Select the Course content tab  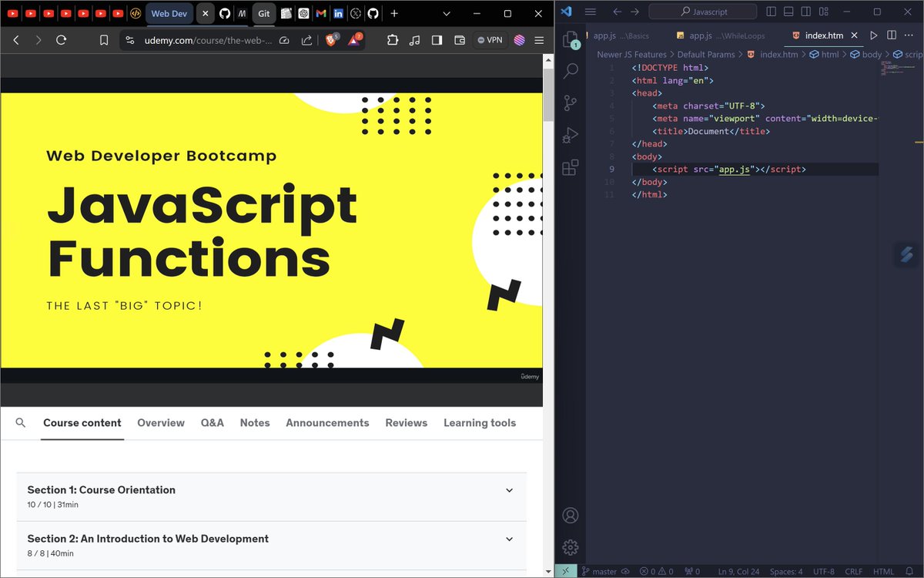[82, 422]
